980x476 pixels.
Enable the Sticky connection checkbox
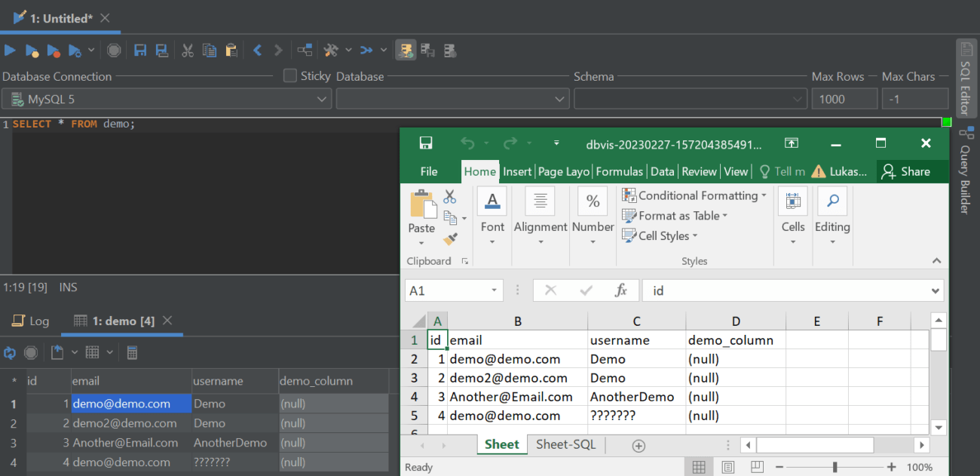coord(289,75)
